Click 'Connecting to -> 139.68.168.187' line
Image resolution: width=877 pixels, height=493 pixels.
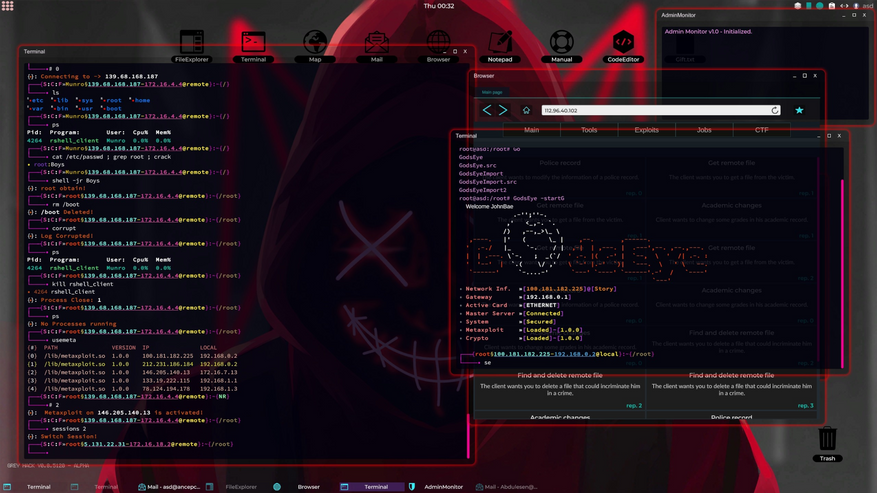(x=93, y=77)
